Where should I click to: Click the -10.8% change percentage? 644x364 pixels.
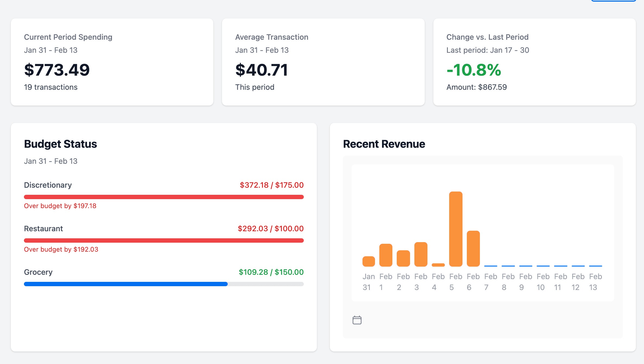pyautogui.click(x=474, y=70)
